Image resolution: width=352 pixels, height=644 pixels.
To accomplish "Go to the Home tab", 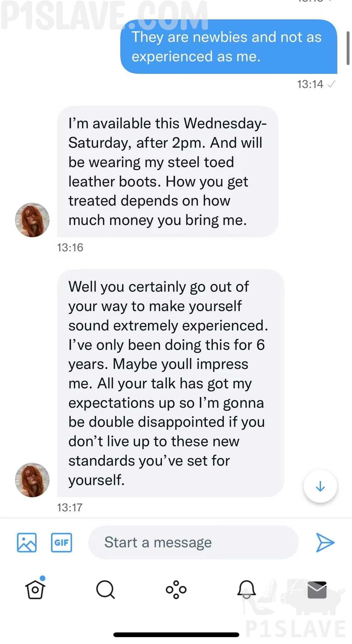I will pos(35,589).
